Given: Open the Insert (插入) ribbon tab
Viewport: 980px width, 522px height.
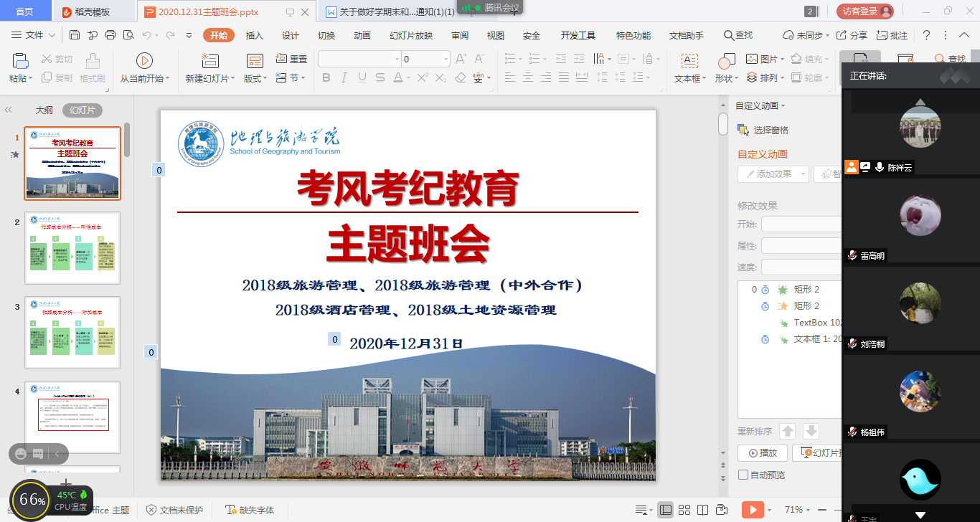Looking at the screenshot, I should pos(255,36).
